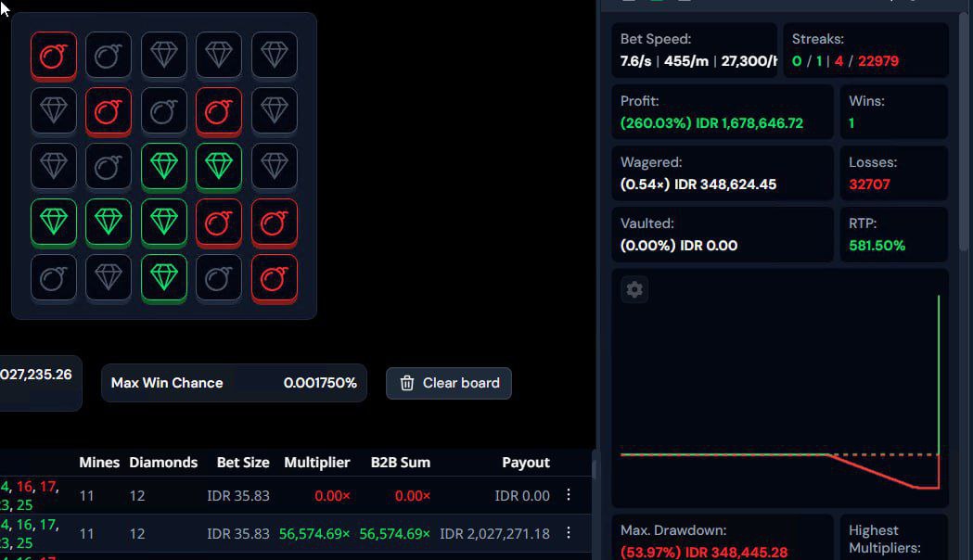Click the Vaulted value IDR 0.00

[709, 246]
